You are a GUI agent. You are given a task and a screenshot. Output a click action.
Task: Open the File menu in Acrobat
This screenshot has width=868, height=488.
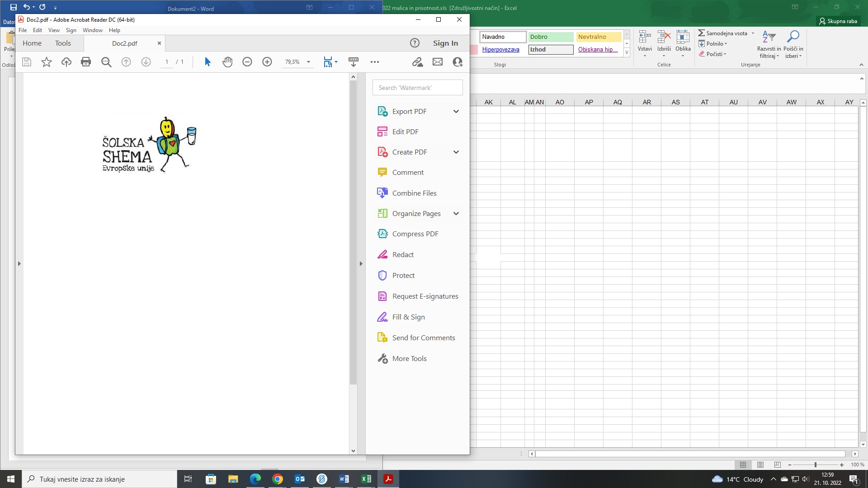click(x=23, y=30)
